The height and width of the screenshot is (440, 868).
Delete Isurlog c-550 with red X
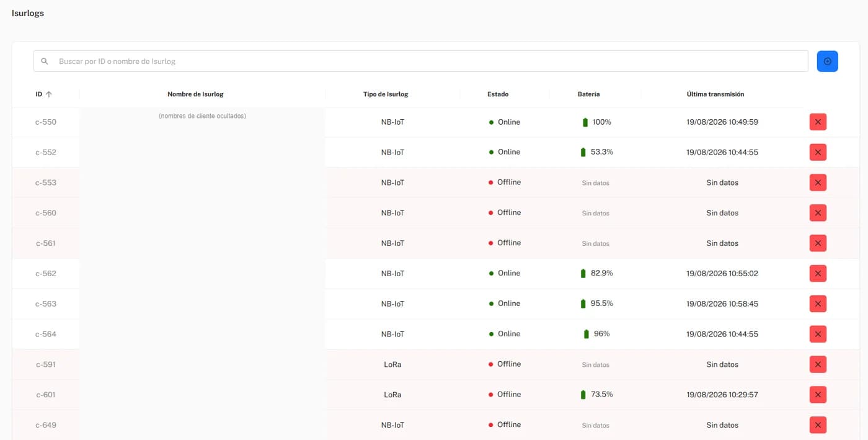[x=818, y=122]
